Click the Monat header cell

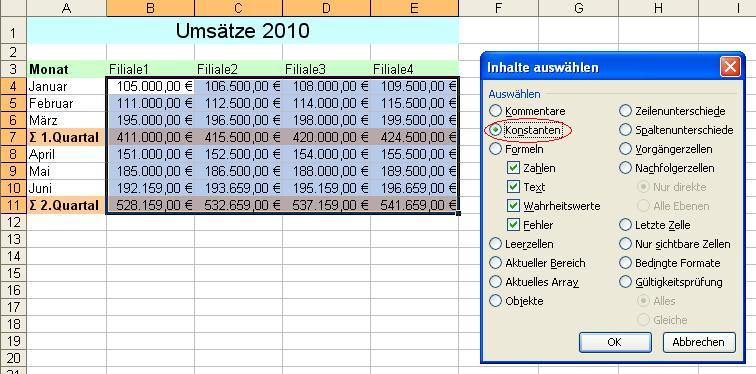67,69
